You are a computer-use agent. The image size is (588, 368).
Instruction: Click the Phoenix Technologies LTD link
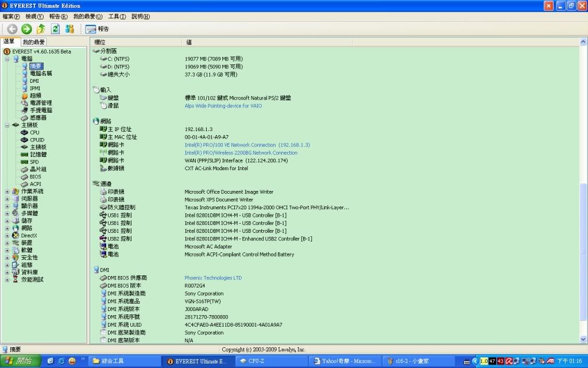(x=213, y=278)
